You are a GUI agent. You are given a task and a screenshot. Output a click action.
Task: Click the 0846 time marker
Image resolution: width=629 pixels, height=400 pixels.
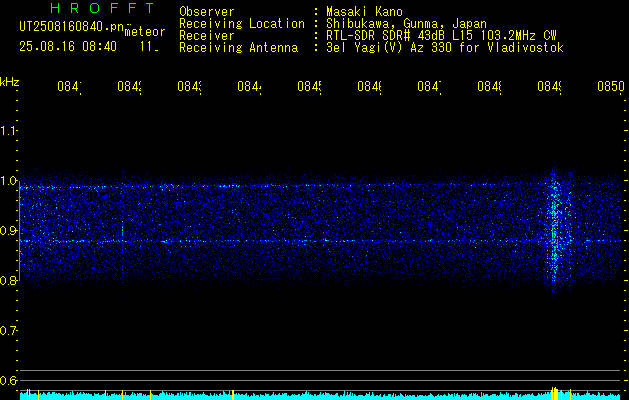[369, 86]
